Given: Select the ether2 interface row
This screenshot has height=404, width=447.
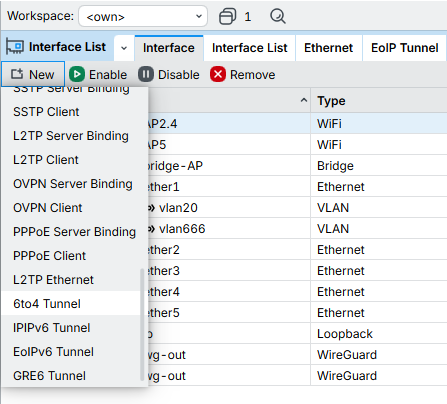Looking at the screenshot, I should click(297, 250).
